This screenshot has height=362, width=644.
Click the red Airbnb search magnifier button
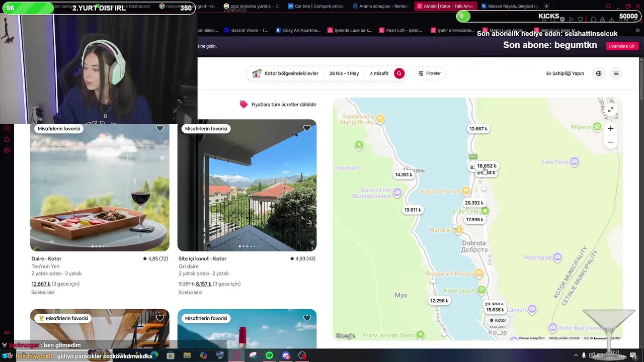click(x=399, y=73)
